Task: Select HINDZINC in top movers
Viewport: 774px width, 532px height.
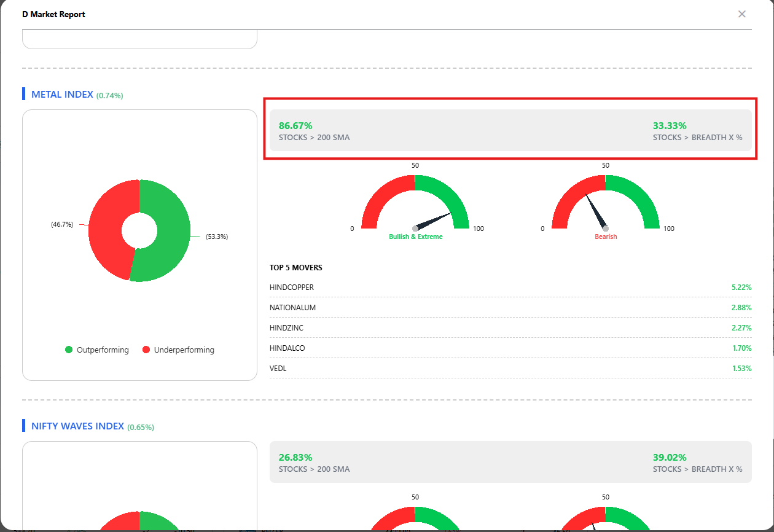Action: click(x=286, y=328)
